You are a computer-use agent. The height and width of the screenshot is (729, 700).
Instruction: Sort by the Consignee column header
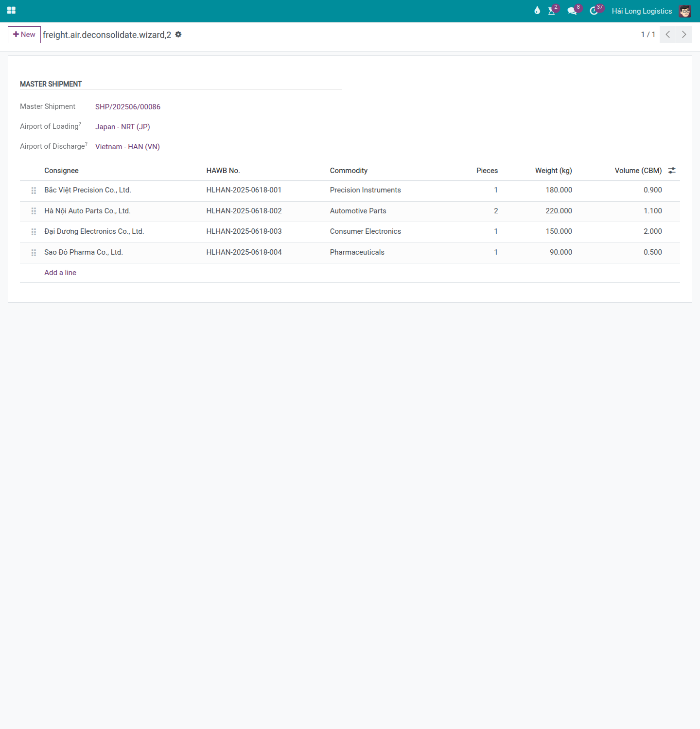point(61,171)
